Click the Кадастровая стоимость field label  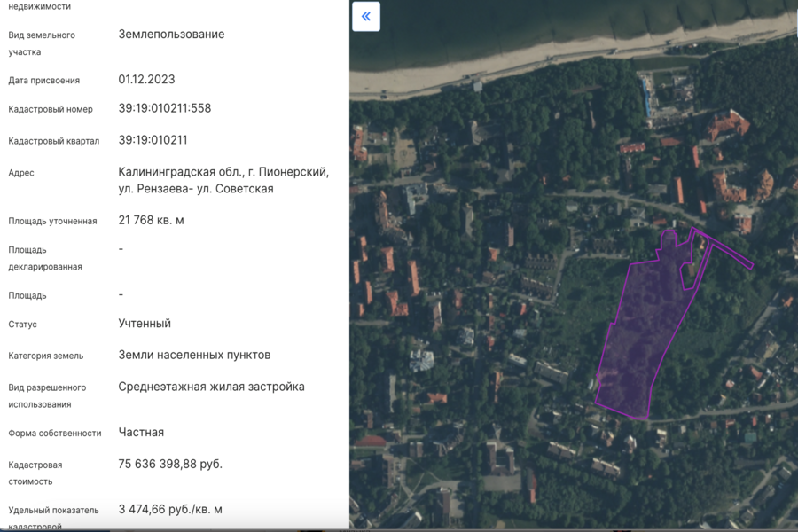coord(35,473)
